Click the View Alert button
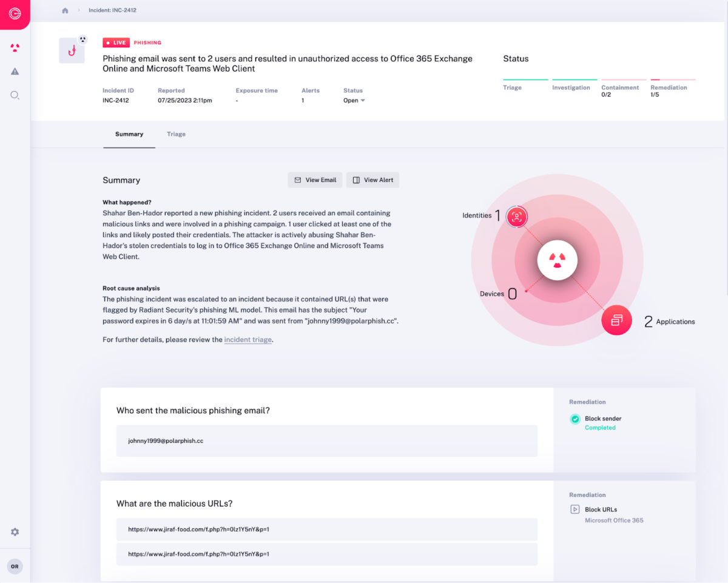 (x=372, y=180)
